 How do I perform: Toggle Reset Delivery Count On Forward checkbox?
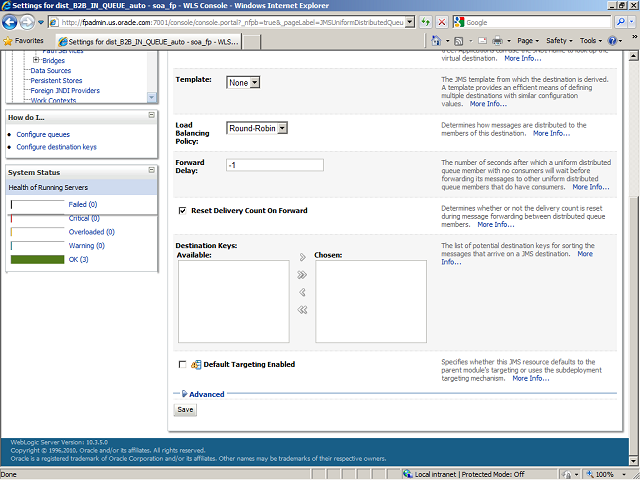click(182, 211)
